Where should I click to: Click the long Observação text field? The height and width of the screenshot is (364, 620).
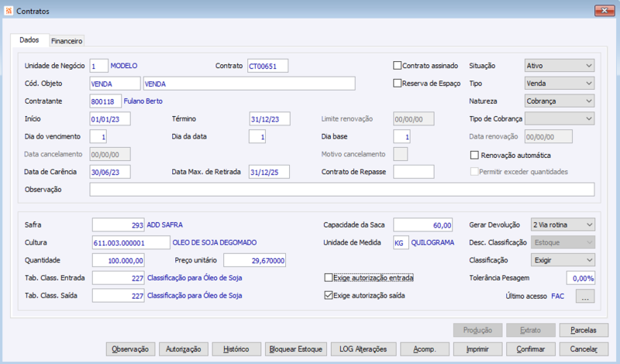[342, 190]
